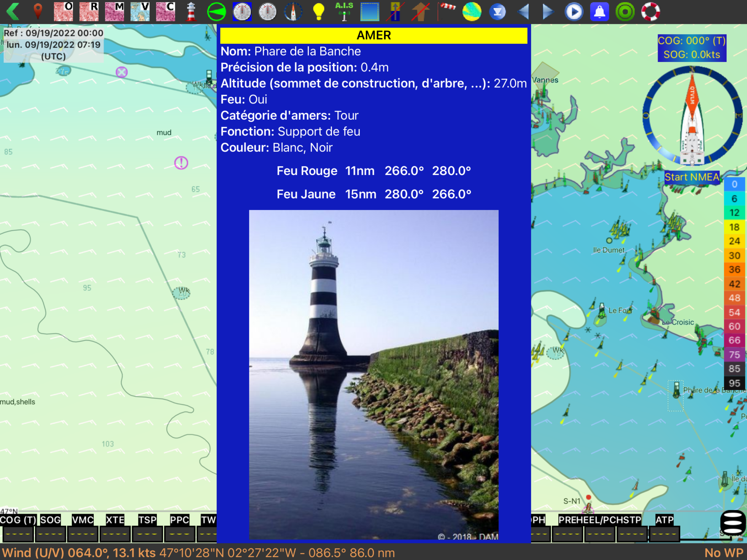Toggle the C chart layer button

165,11
